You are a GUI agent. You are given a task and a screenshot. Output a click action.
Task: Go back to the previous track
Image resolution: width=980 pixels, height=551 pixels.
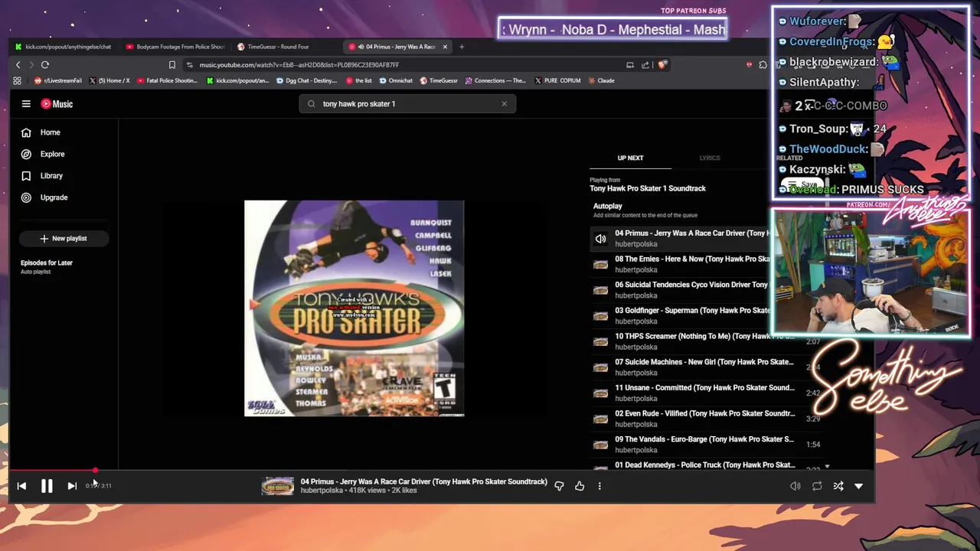click(x=21, y=486)
